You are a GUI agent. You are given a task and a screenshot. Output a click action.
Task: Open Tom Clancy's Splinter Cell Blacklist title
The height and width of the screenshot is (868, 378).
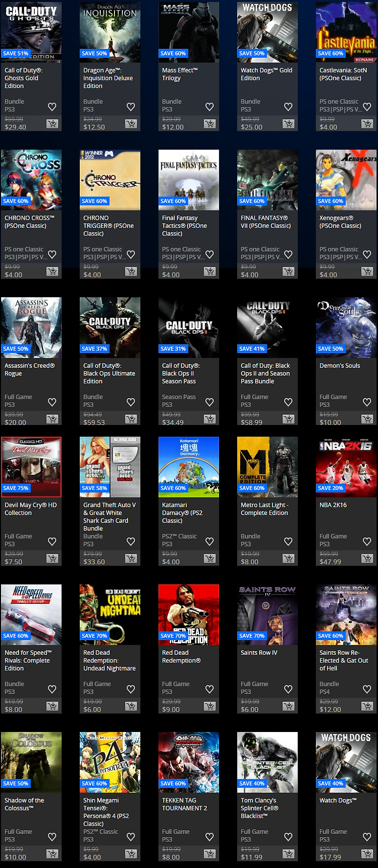pos(259,808)
